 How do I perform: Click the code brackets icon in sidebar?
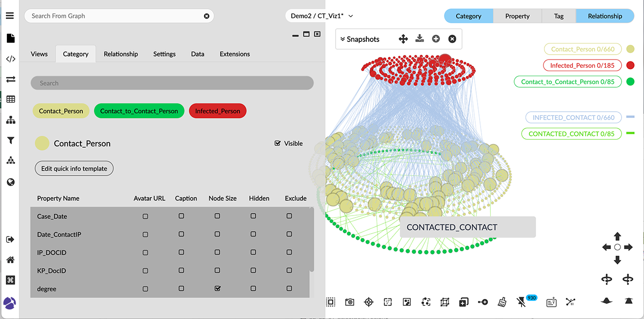[x=10, y=59]
